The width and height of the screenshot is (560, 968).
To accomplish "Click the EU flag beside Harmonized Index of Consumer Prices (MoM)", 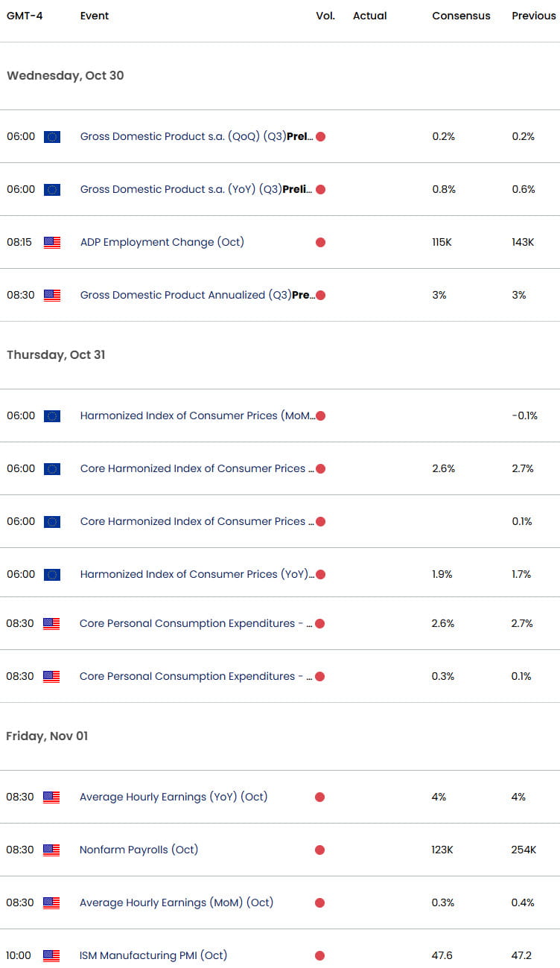I will point(51,415).
